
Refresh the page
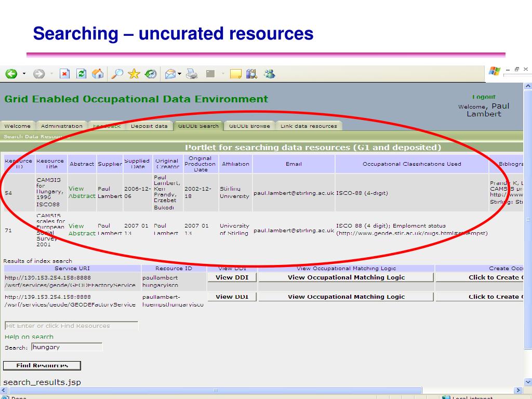(82, 74)
